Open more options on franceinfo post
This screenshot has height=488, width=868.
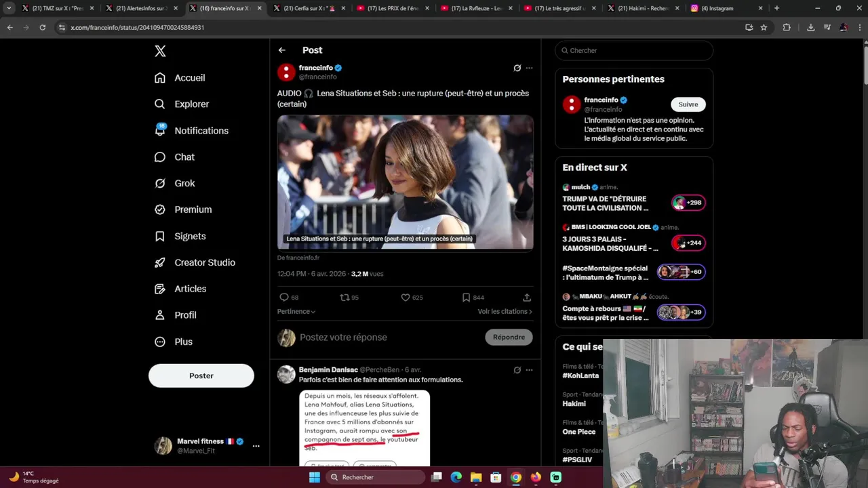530,68
